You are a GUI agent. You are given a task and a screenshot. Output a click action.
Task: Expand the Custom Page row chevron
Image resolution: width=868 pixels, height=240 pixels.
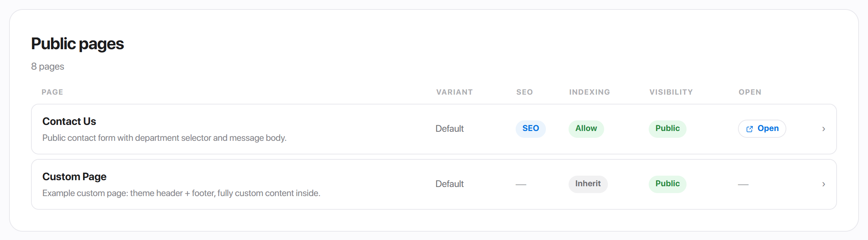coord(823,184)
